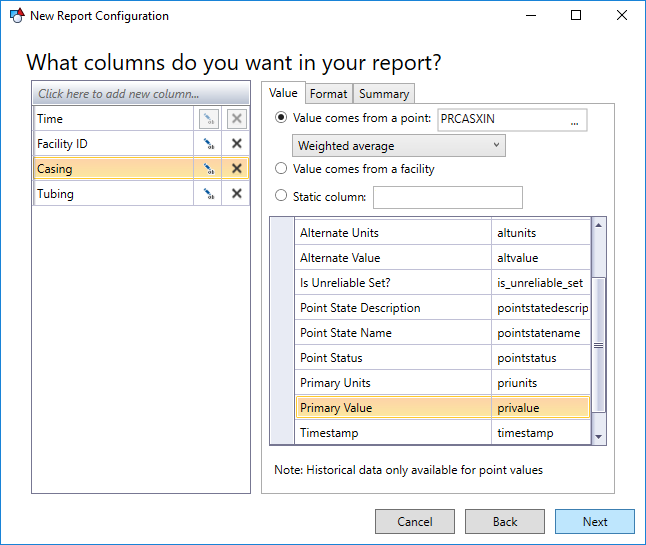646x545 pixels.
Task: Go Back to the previous step
Action: pyautogui.click(x=505, y=522)
